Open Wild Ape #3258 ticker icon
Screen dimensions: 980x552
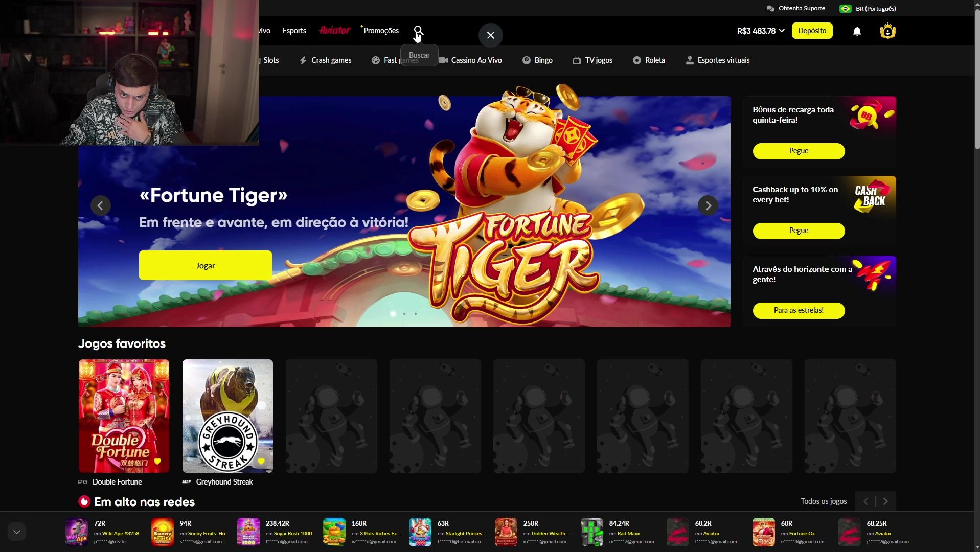77,532
